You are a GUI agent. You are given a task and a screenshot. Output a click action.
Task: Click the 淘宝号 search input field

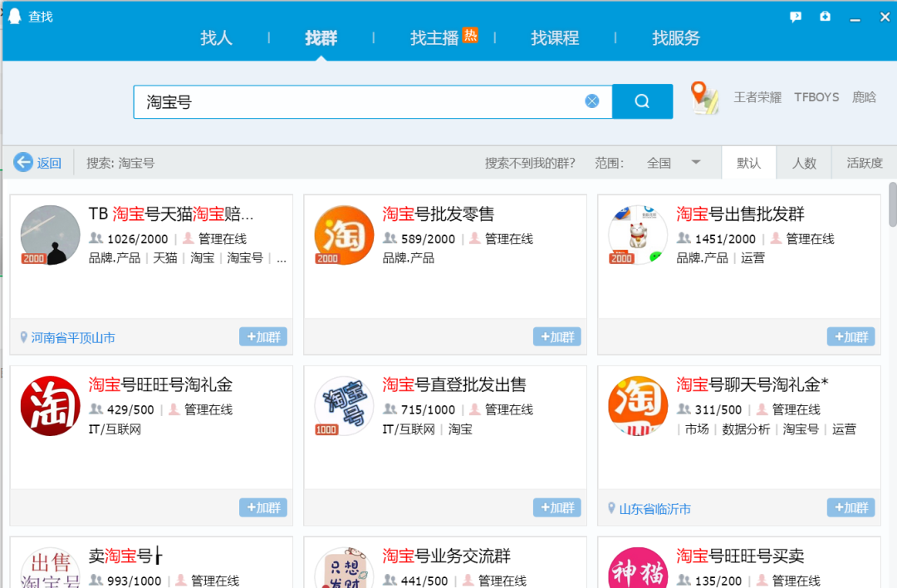click(357, 101)
